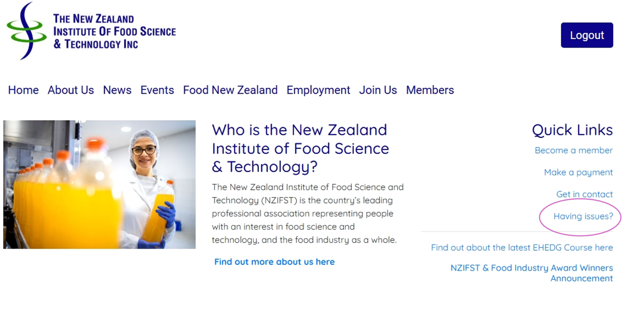Click the 'Who is the New Zealand Institute' heading
Image resolution: width=644 pixels, height=317 pixels.
tap(300, 148)
